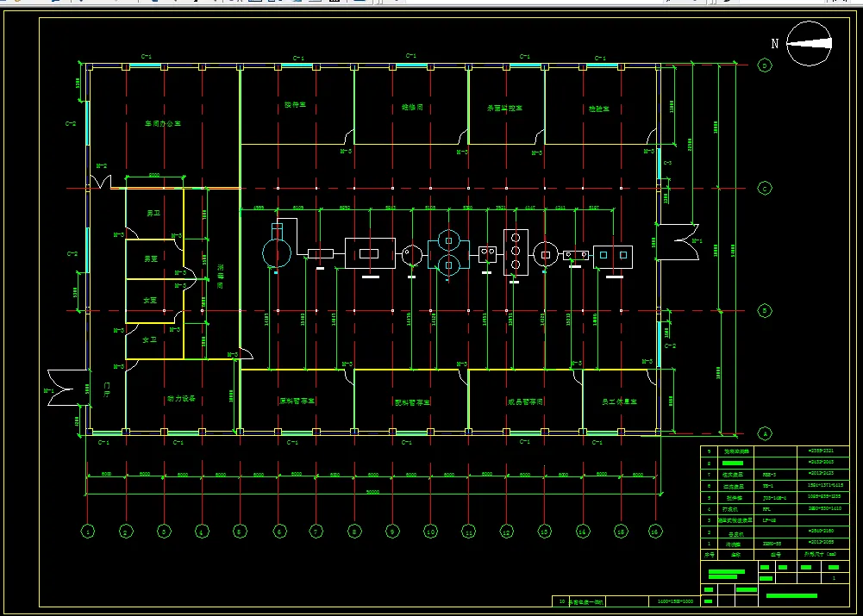
Task: Click the 序号 header cell in equipment table
Action: click(709, 555)
